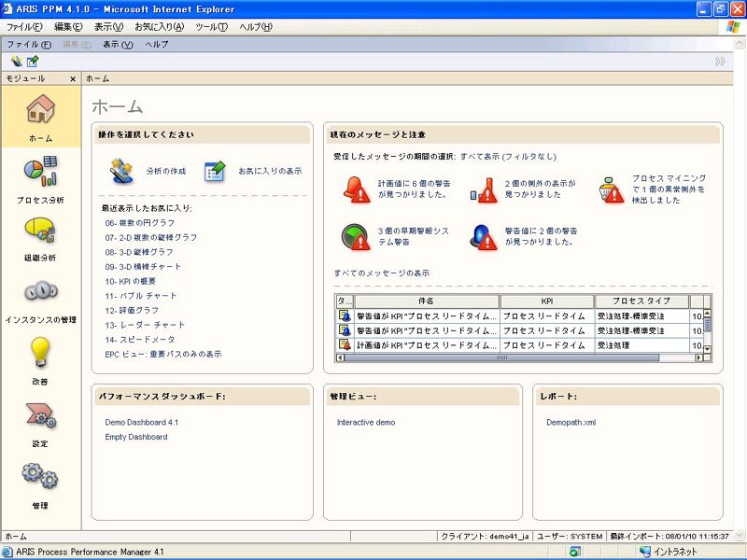Click the プロセス タイプ column header

click(641, 301)
